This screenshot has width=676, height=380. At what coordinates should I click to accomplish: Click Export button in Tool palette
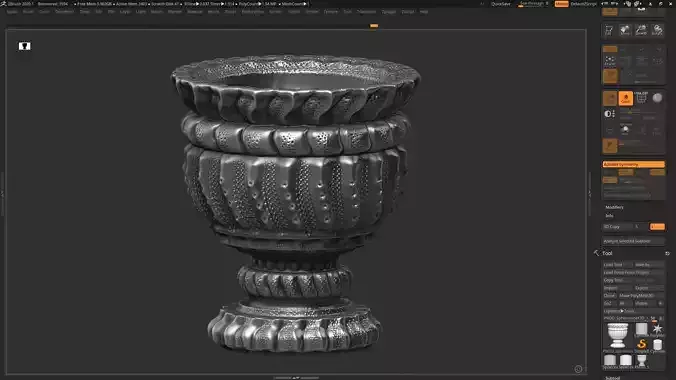click(x=649, y=288)
